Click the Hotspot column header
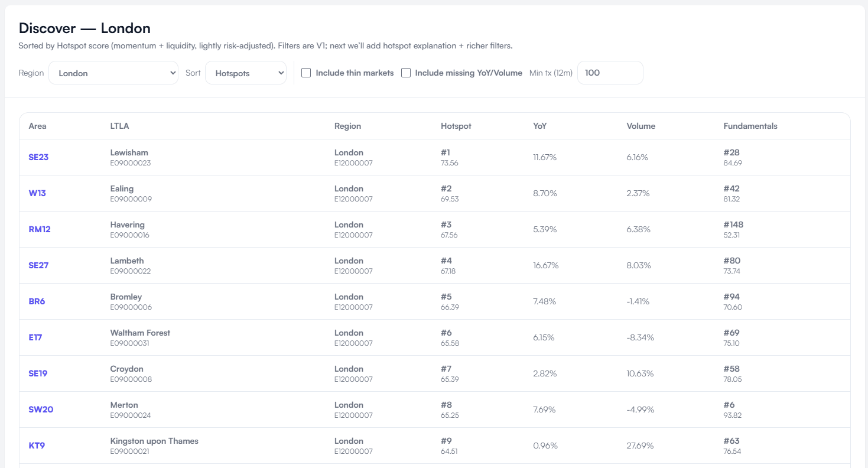Image resolution: width=868 pixels, height=468 pixels. [x=456, y=126]
